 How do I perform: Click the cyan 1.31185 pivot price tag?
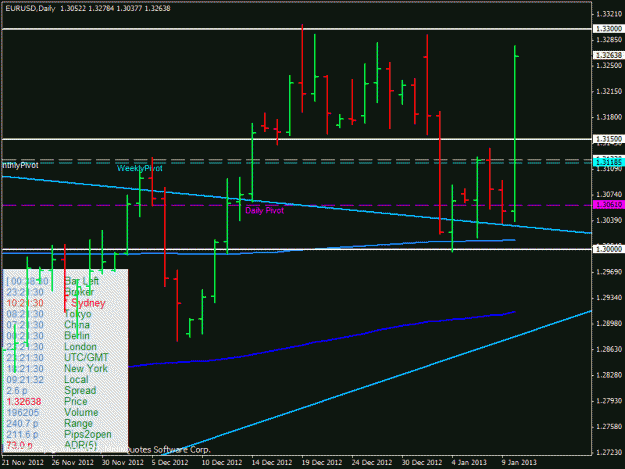point(609,162)
